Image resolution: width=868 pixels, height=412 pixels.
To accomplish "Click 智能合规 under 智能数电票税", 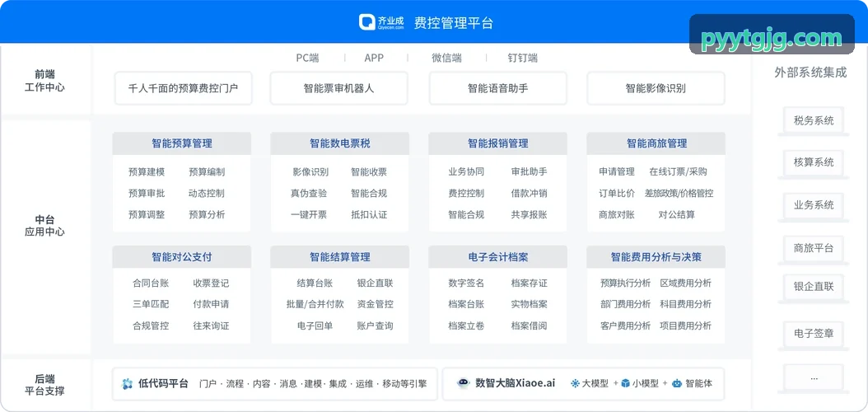I will click(x=369, y=194).
